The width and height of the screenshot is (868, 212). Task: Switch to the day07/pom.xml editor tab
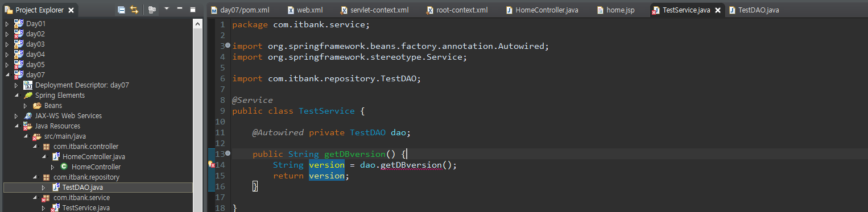[240, 10]
